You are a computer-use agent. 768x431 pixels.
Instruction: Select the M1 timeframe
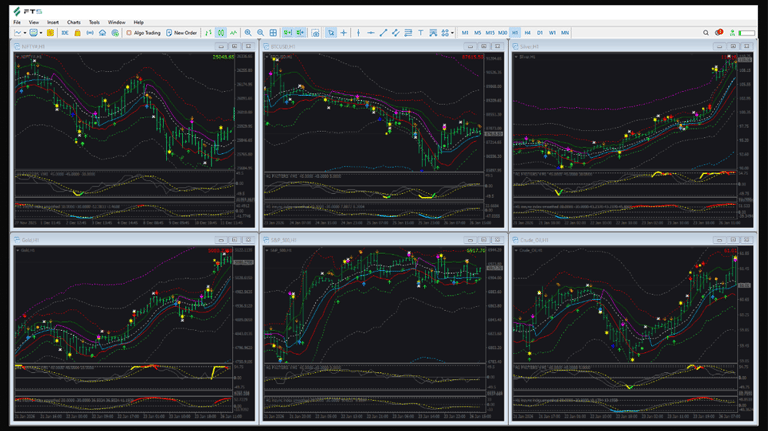(465, 33)
